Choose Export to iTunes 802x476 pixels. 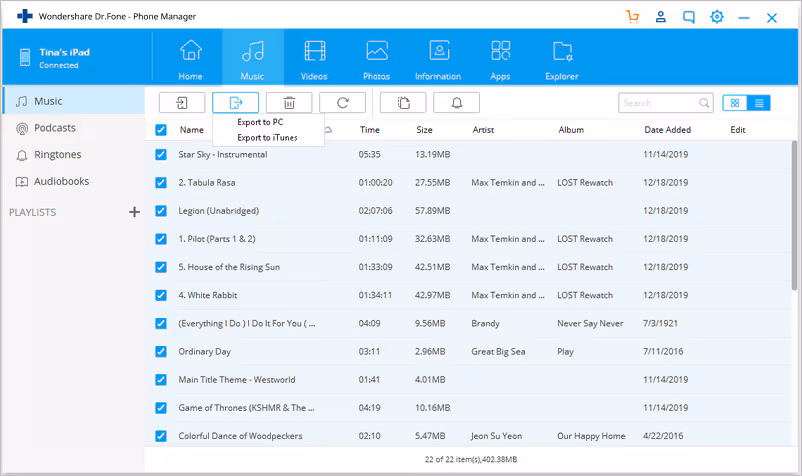[x=267, y=138]
